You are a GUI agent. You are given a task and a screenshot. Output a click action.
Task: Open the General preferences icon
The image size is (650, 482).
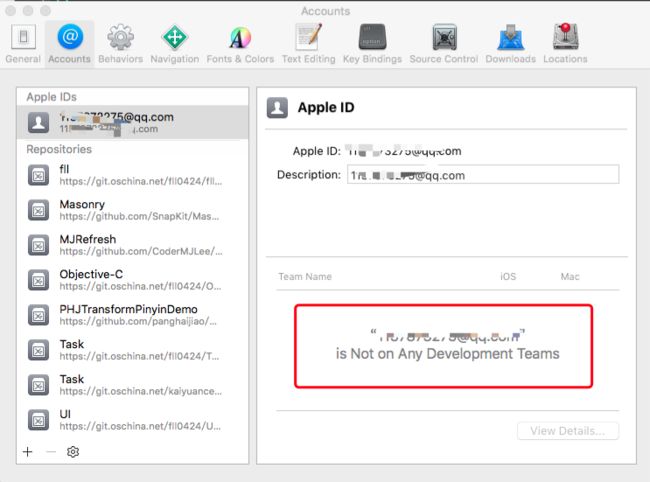(23, 37)
